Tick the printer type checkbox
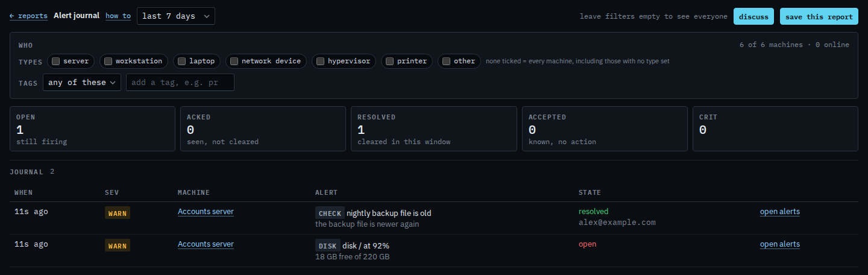The image size is (868, 275). coord(389,61)
